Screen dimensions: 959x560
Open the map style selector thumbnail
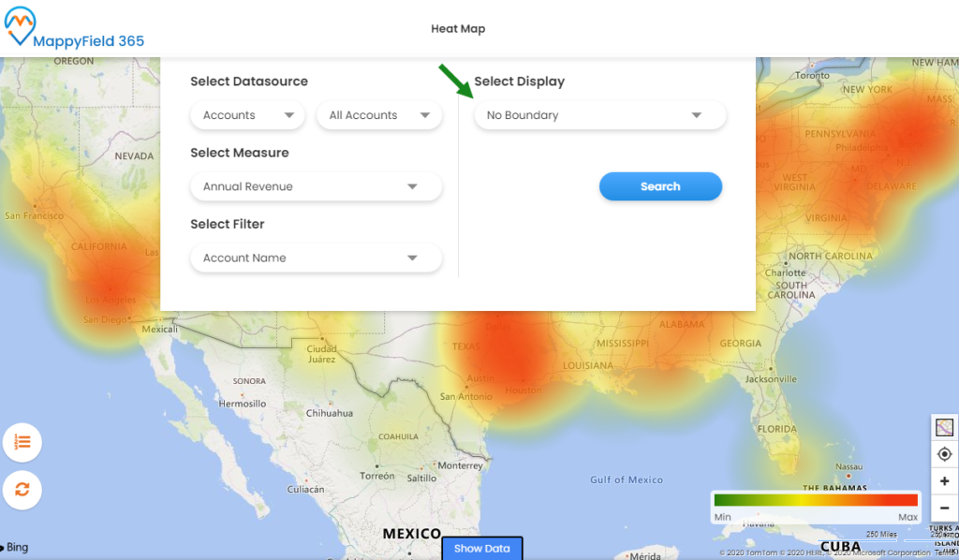click(x=943, y=426)
